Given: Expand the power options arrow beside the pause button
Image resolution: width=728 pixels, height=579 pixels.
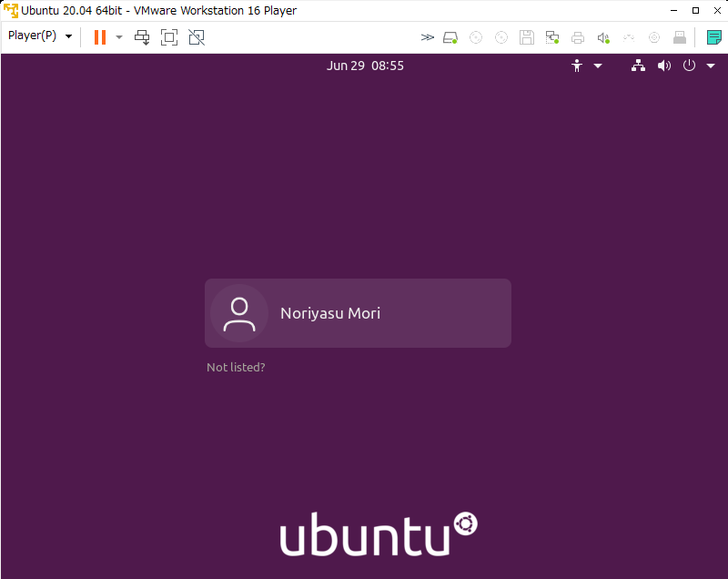Looking at the screenshot, I should [119, 37].
